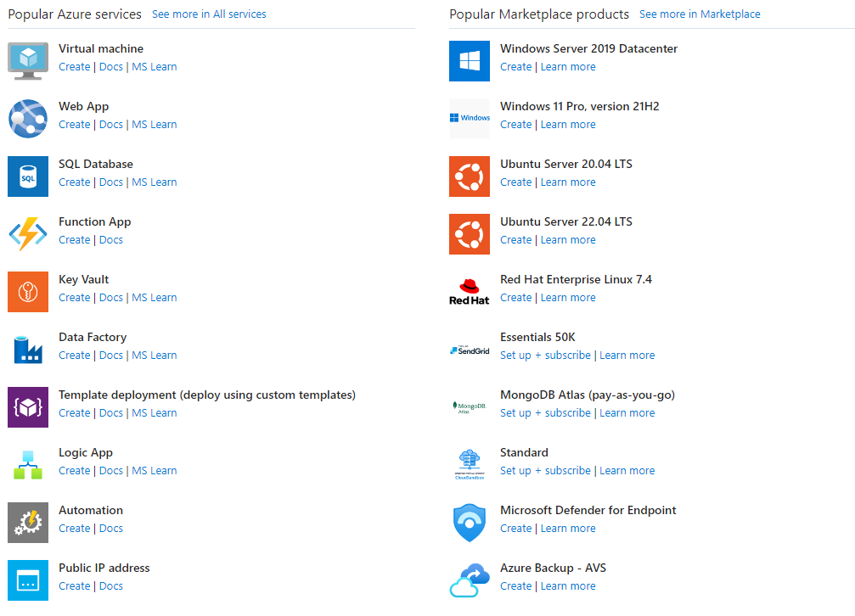The image size is (855, 616).
Task: Learn more about MongoDB Atlas
Action: point(627,413)
